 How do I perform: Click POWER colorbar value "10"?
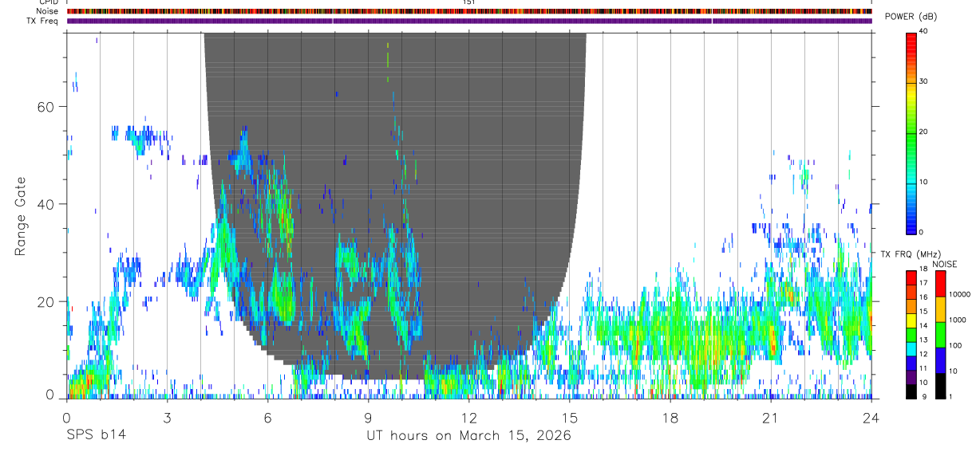(x=923, y=183)
